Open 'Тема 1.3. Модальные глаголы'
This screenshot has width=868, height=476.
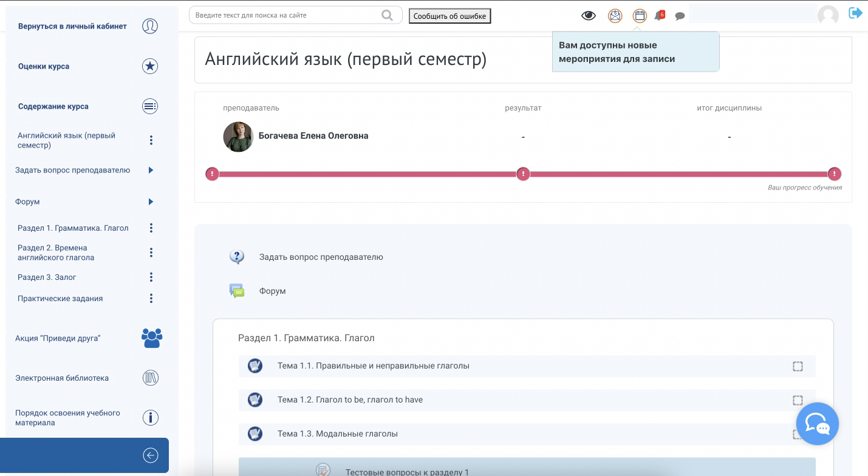click(x=338, y=434)
